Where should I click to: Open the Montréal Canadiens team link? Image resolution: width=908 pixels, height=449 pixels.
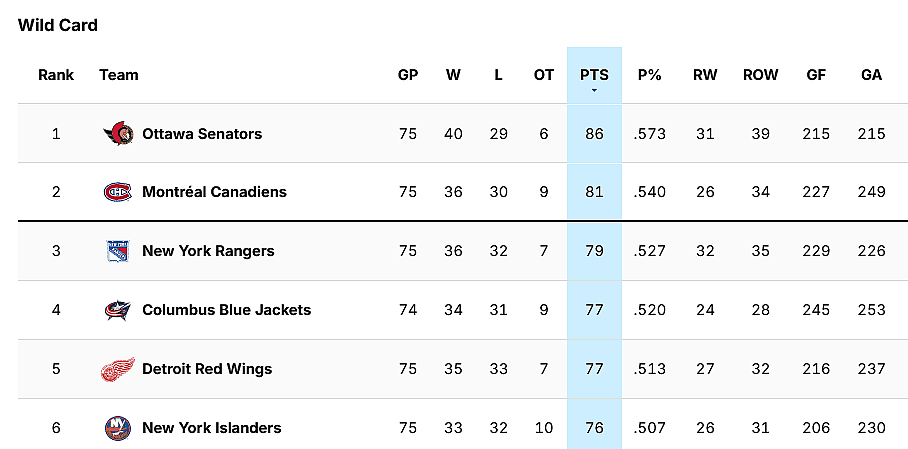tap(214, 192)
